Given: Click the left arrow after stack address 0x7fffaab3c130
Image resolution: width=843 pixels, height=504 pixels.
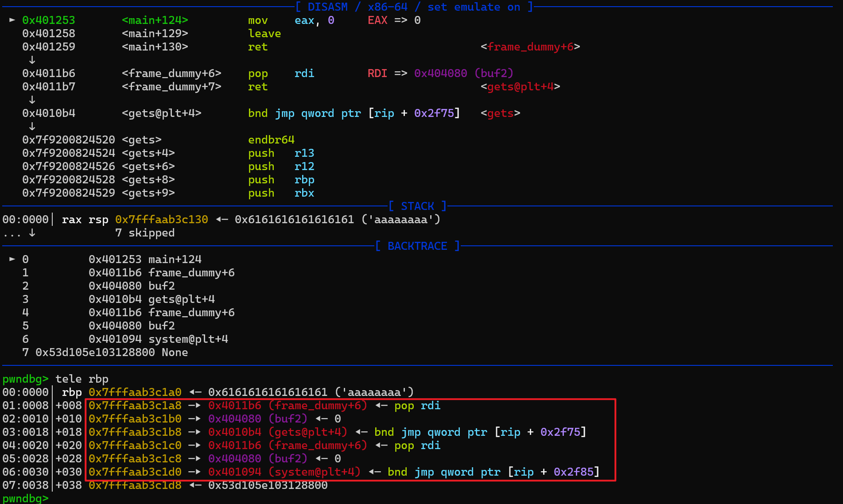Looking at the screenshot, I should point(222,219).
